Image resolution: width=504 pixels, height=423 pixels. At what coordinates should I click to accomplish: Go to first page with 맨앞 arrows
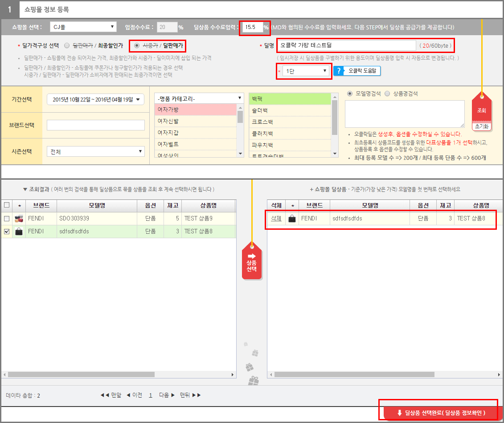point(111,395)
